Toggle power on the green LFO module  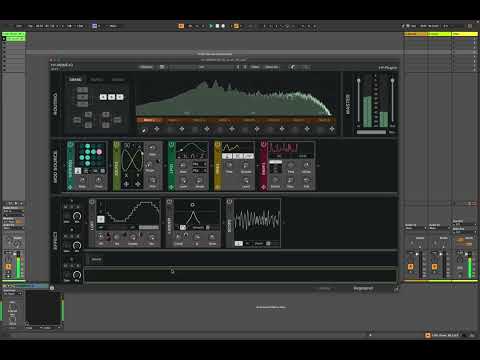pyautogui.click(x=172, y=145)
